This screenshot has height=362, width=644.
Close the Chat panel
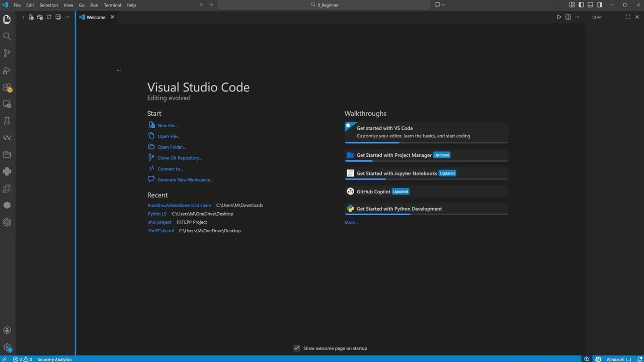(x=637, y=17)
